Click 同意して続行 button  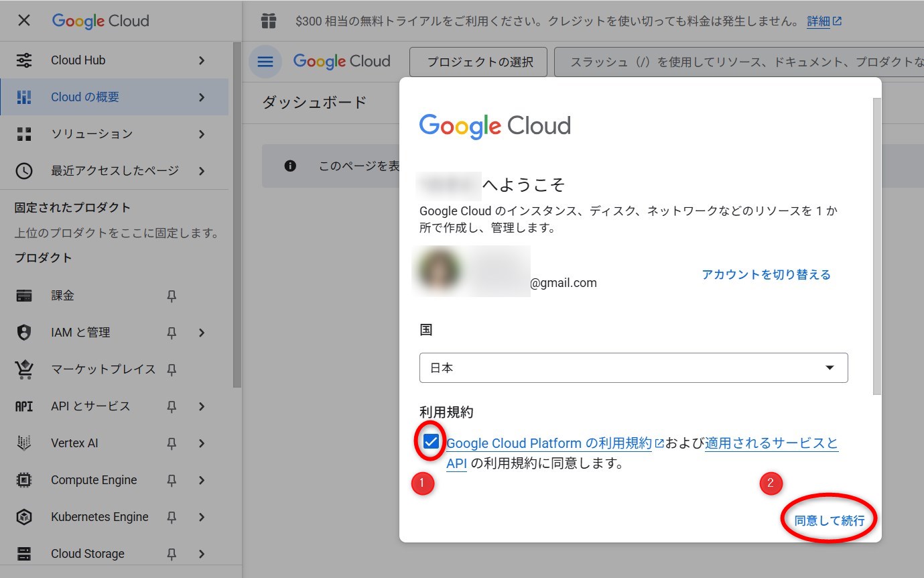pyautogui.click(x=830, y=520)
